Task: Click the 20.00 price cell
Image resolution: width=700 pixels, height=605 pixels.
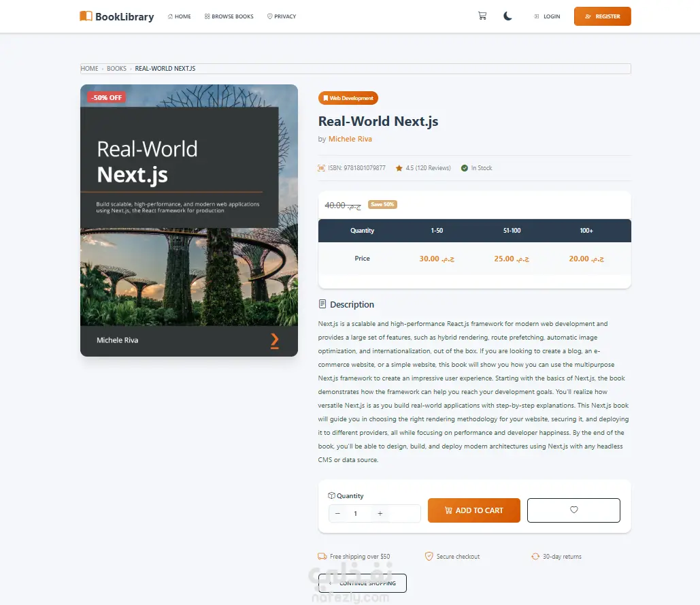Action: [586, 259]
